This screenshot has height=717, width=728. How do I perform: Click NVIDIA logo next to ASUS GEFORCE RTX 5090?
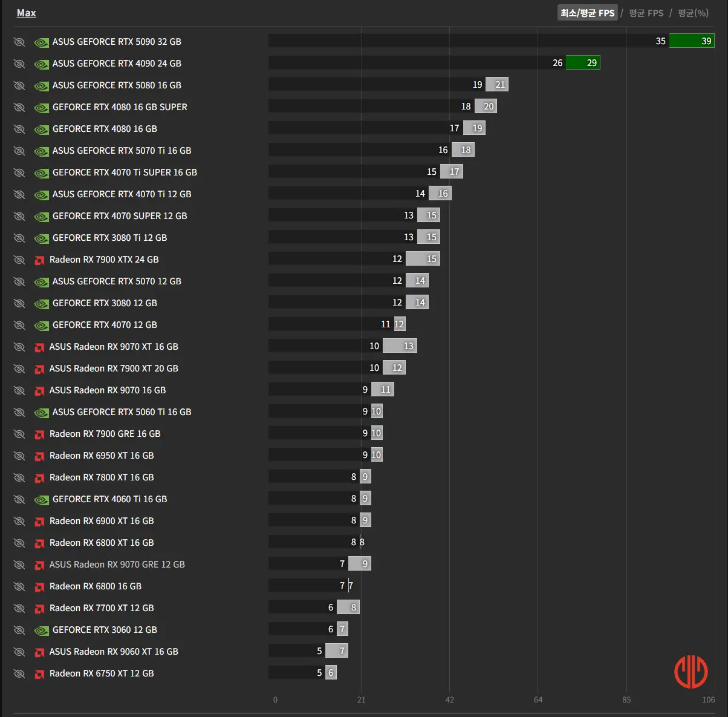tap(41, 42)
